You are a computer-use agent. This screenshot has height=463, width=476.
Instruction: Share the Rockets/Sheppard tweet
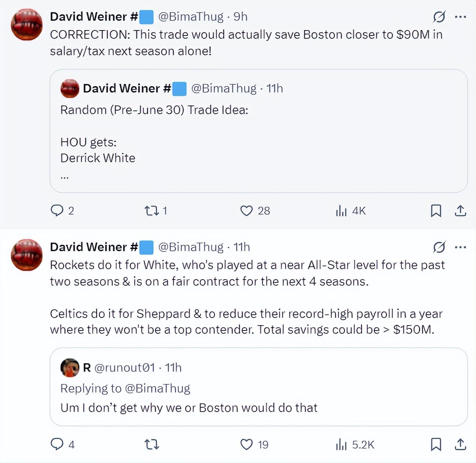[x=460, y=445]
